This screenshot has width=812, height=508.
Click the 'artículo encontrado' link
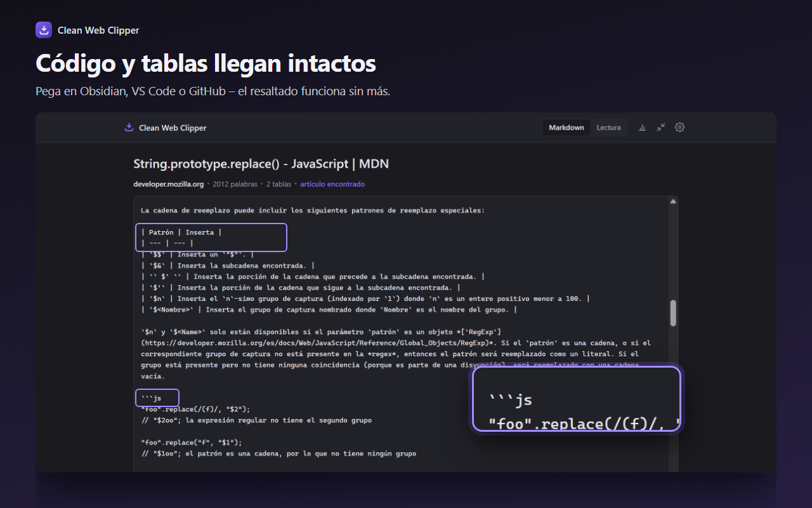[332, 184]
